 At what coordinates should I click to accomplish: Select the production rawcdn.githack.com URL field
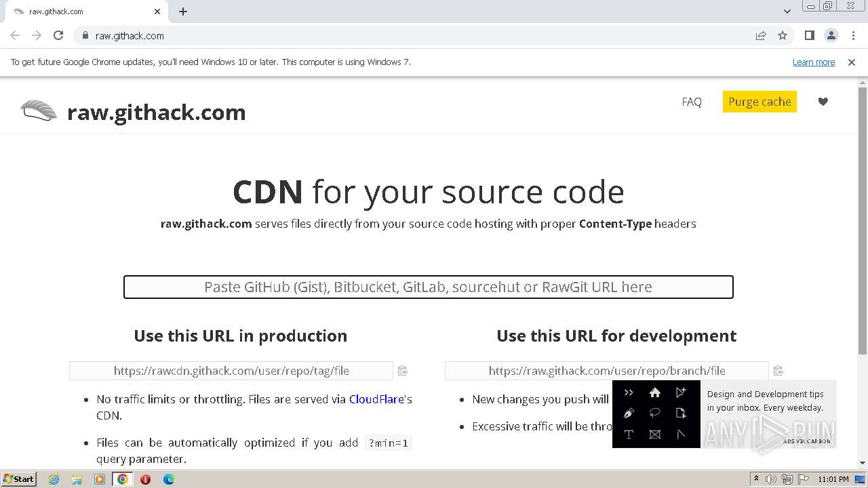point(231,371)
